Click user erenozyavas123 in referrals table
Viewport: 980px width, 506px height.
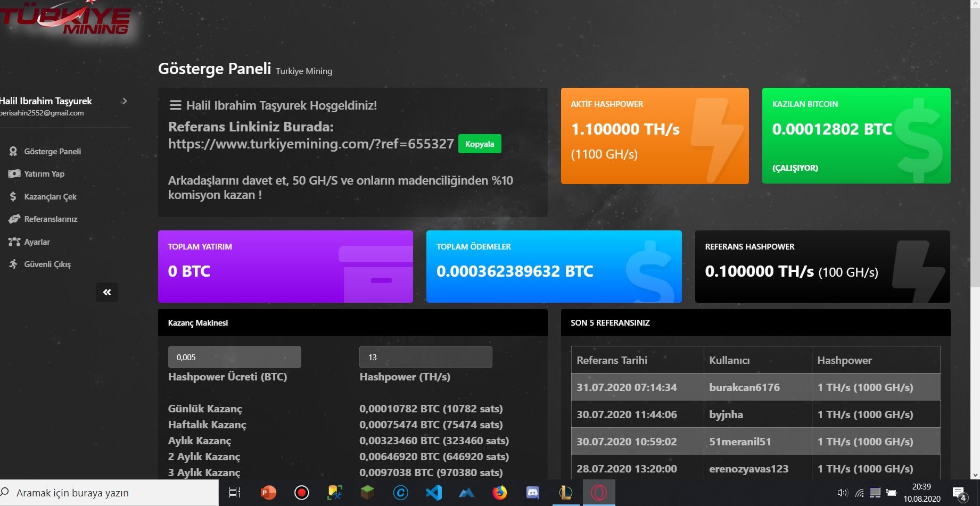tap(748, 469)
